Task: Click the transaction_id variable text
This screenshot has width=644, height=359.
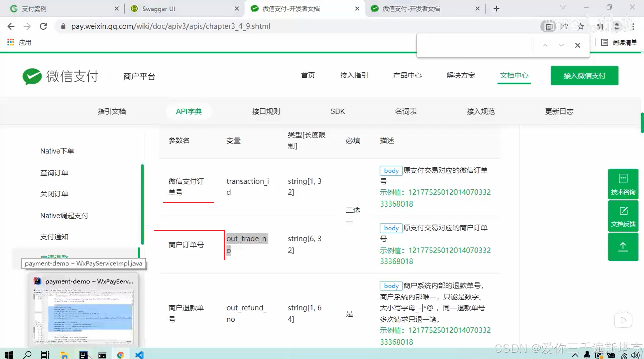Action: click(x=248, y=187)
